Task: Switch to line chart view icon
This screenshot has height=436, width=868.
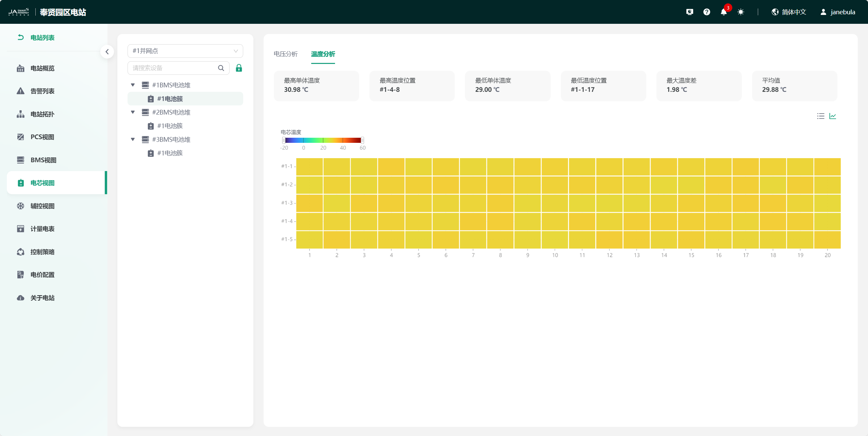Action: pos(833,116)
